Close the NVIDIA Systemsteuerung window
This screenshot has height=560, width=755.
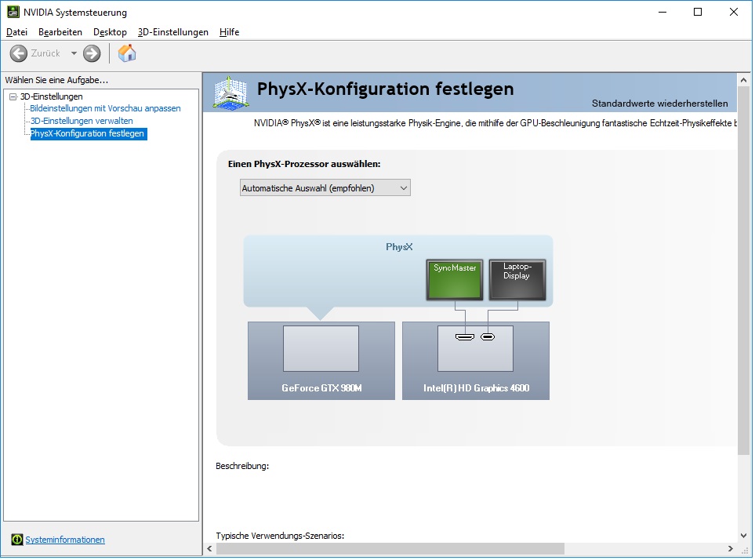[734, 12]
